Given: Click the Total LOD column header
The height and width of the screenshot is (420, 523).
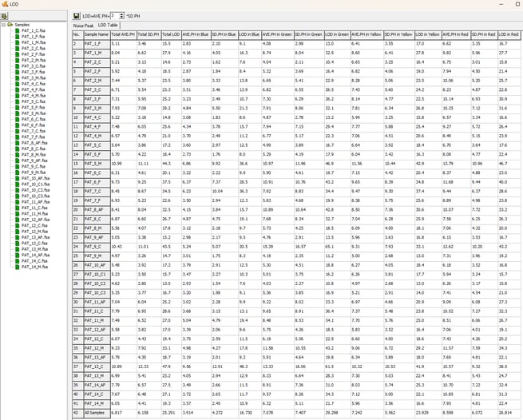Looking at the screenshot, I should (x=171, y=34).
